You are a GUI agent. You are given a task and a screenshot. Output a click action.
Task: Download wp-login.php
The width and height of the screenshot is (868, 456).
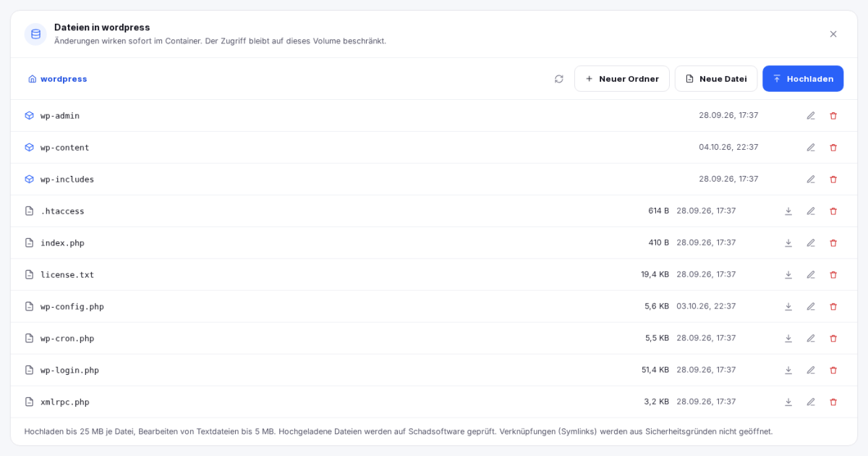(788, 371)
